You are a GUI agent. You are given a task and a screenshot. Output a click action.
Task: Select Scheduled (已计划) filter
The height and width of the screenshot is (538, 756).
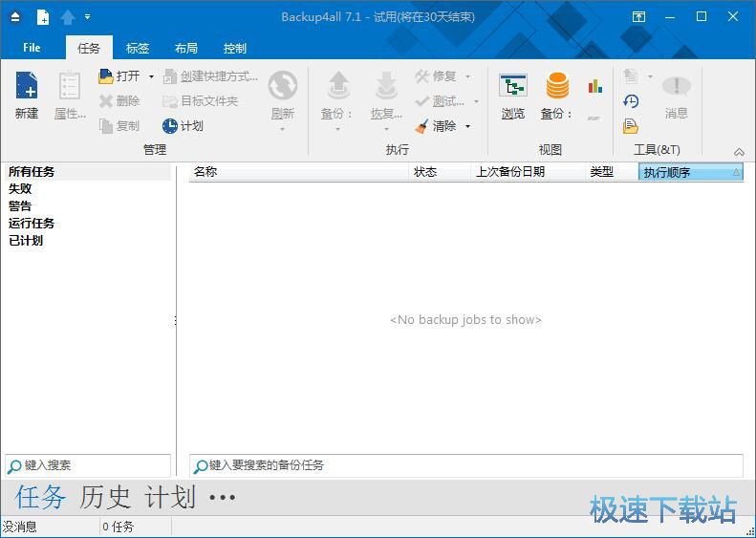26,241
